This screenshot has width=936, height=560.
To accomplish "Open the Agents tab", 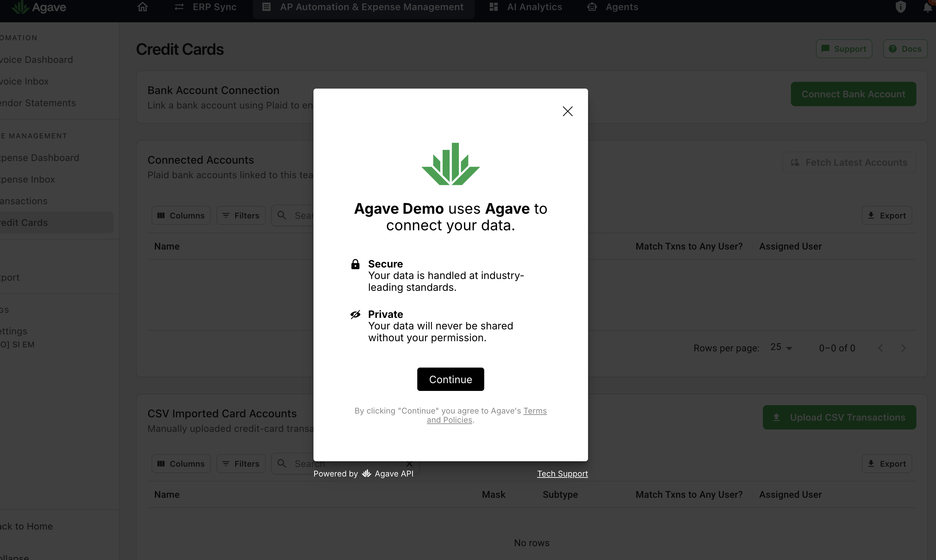I will [613, 7].
